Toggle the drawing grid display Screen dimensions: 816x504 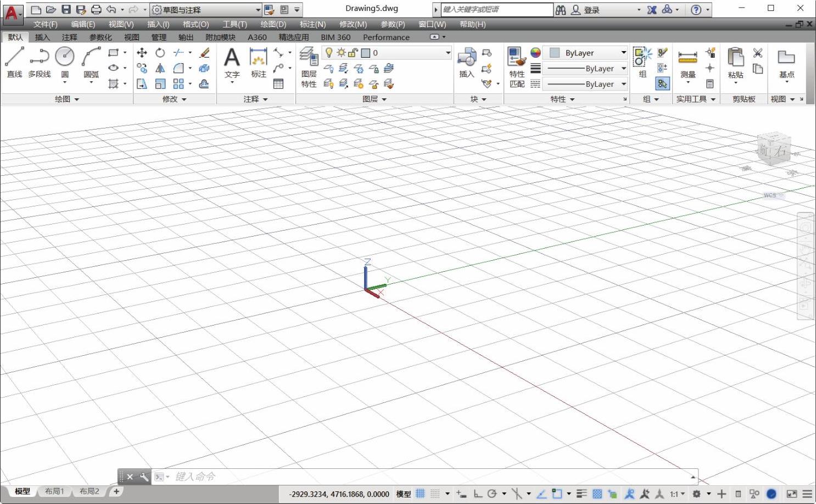[x=421, y=494]
